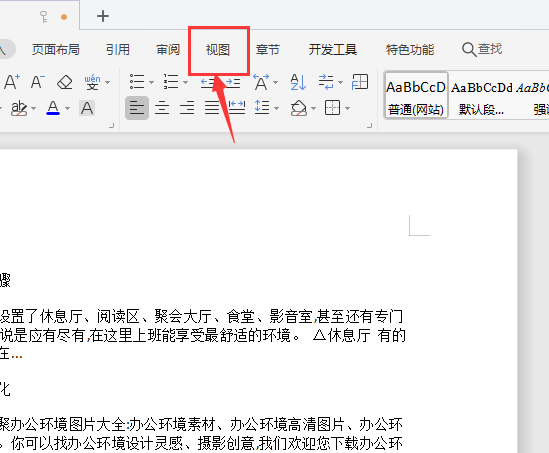This screenshot has height=453, width=549.
Task: Click text 你可以找办公环境设计灵感
Action: coord(98,444)
